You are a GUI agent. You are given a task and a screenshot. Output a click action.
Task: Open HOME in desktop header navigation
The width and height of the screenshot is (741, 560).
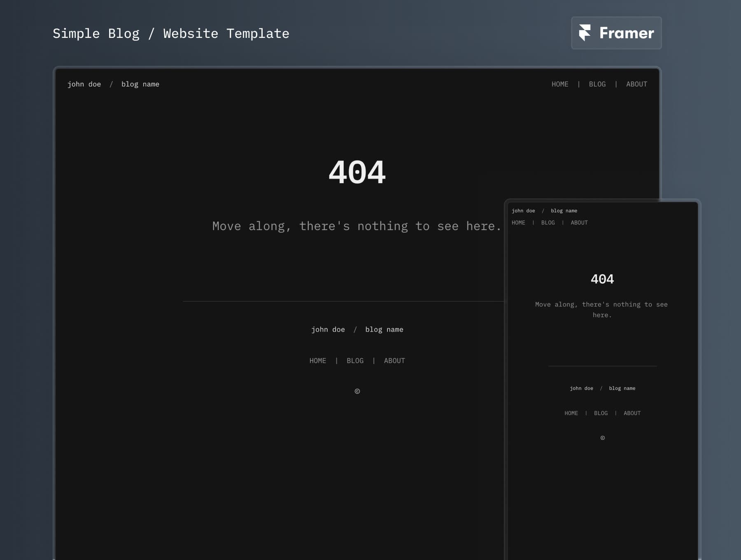(560, 84)
